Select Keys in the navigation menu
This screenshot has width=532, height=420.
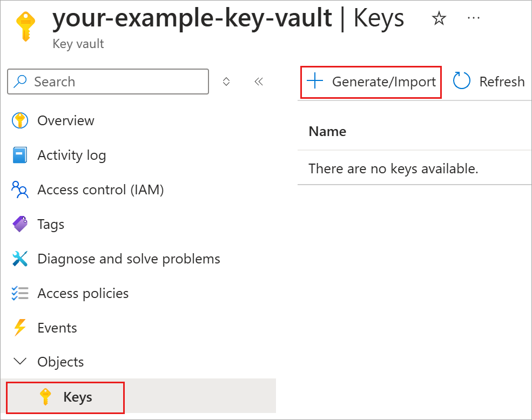click(x=78, y=397)
